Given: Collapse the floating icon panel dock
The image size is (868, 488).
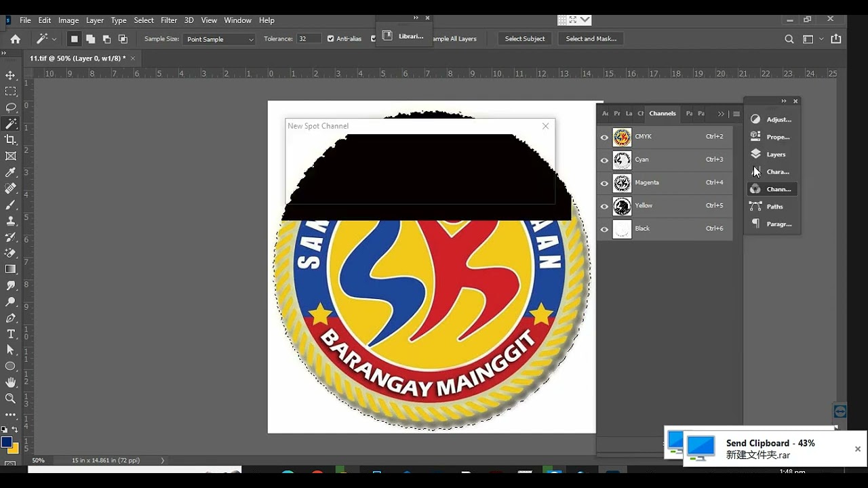Looking at the screenshot, I should pyautogui.click(x=784, y=101).
